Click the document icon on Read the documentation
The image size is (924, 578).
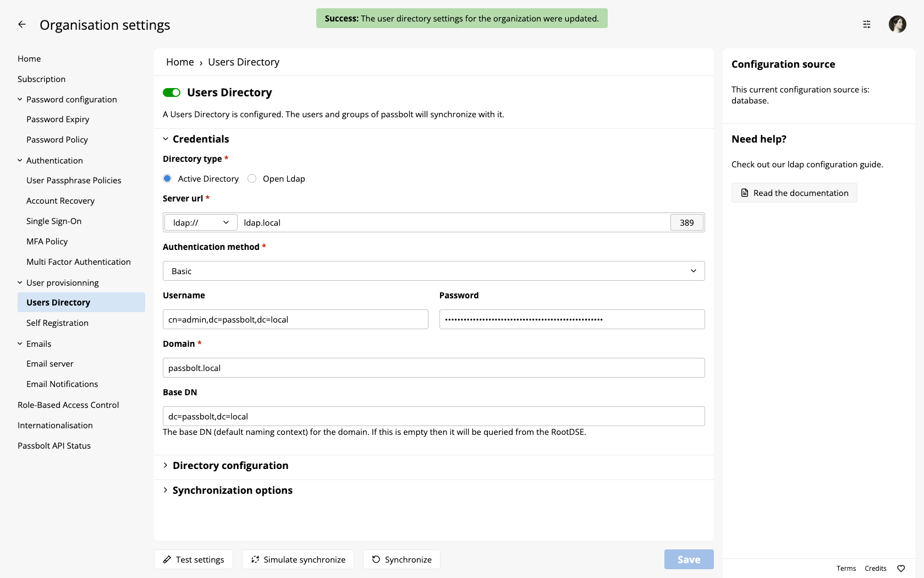745,193
